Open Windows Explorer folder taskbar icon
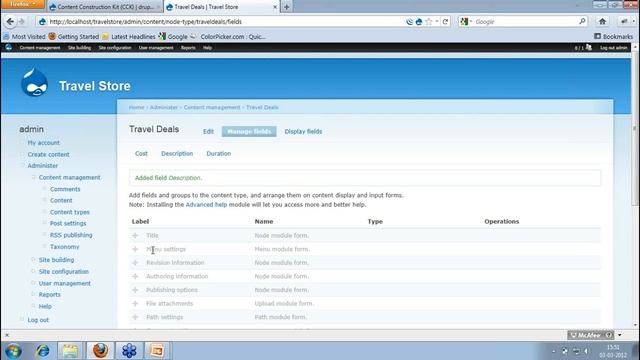 tap(70, 351)
